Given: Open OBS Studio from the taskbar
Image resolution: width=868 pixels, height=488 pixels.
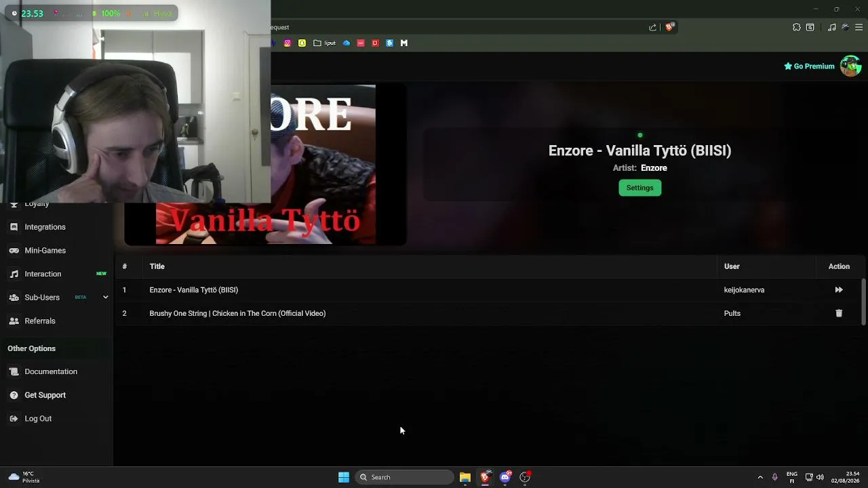Looking at the screenshot, I should (x=525, y=477).
